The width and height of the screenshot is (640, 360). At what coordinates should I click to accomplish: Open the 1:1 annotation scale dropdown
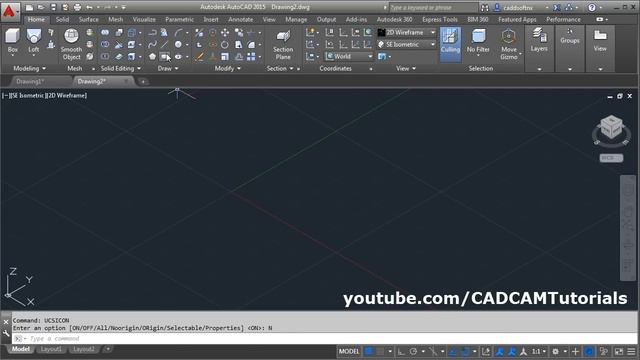[x=539, y=351]
